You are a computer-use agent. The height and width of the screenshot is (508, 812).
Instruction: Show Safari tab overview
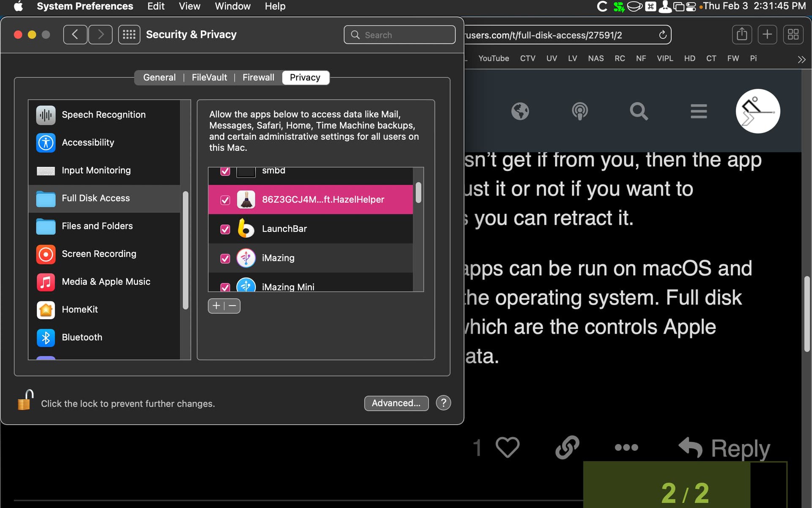coord(793,35)
